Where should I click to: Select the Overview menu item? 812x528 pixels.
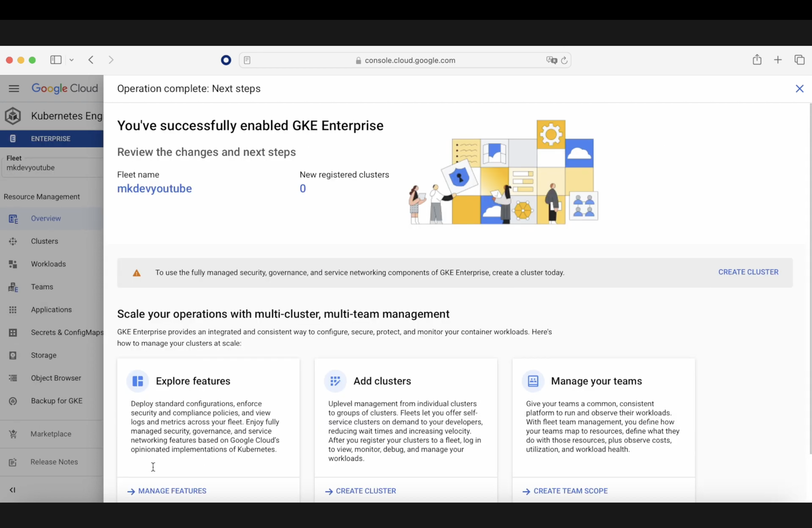coord(52,219)
